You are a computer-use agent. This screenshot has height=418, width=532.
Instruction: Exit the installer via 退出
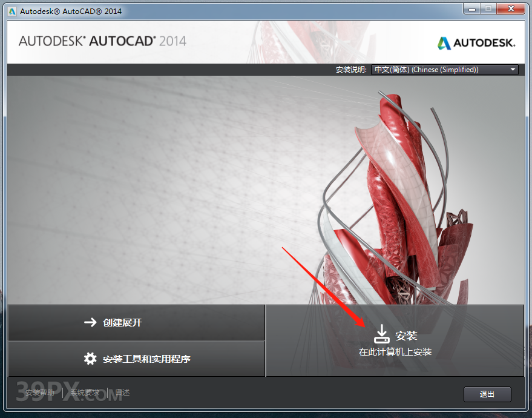(487, 394)
